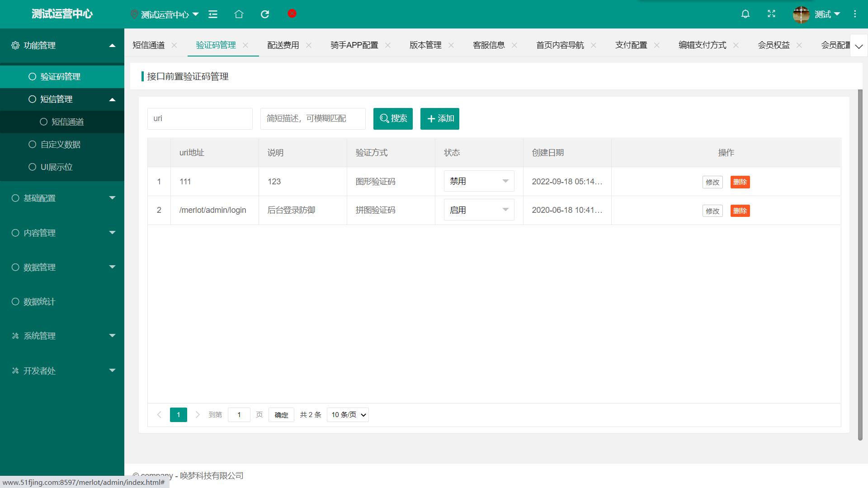Screen dimensions: 868x488
Task: Change the 10 条/页 page size selector
Action: pos(348,415)
